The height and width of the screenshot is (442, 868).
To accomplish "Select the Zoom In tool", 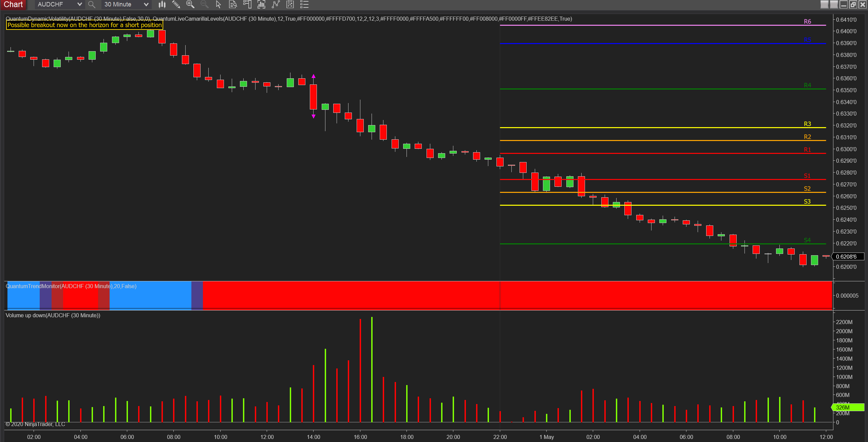I will [190, 4].
